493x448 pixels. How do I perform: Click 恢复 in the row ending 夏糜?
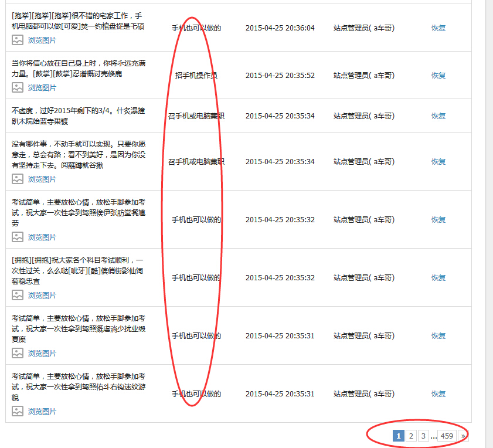point(438,335)
